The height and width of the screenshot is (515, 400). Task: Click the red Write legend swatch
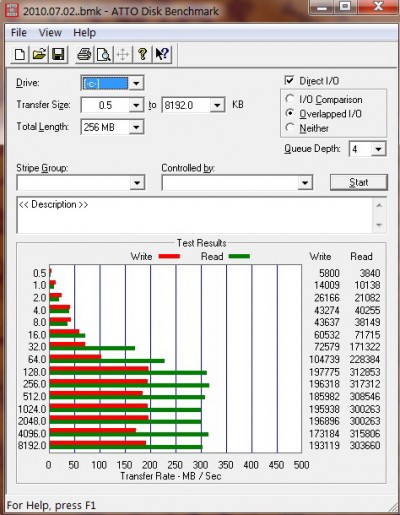coord(169,256)
